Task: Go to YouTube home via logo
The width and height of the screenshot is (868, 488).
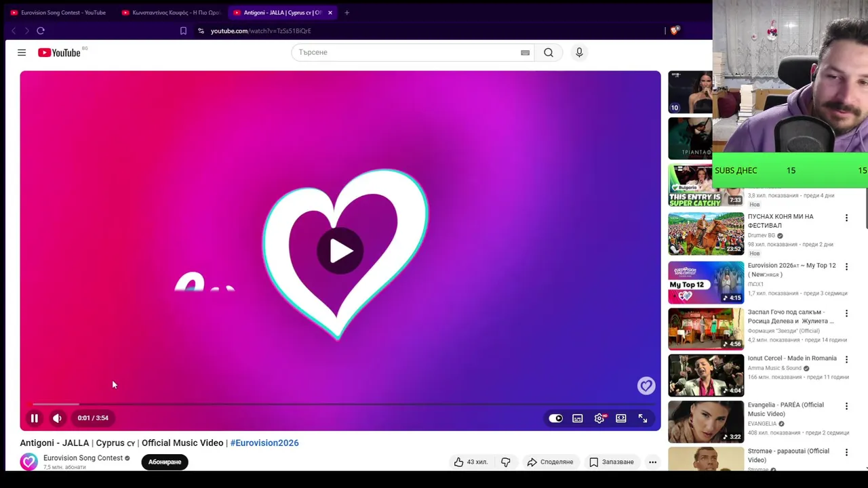Action: (59, 52)
